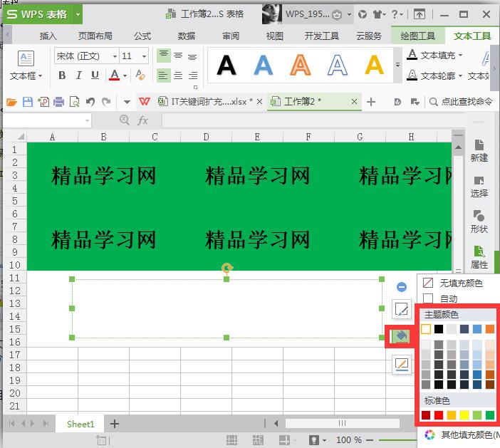
Task: Pick the red standard color swatch
Action: [x=439, y=415]
